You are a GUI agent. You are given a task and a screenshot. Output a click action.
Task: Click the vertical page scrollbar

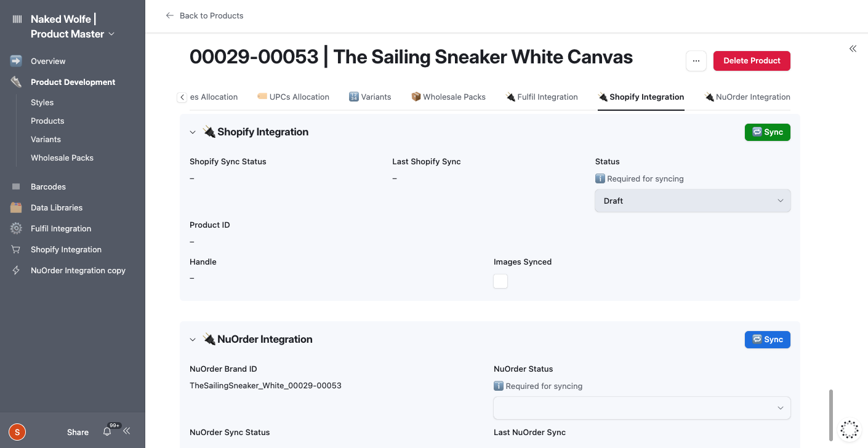pyautogui.click(x=831, y=415)
